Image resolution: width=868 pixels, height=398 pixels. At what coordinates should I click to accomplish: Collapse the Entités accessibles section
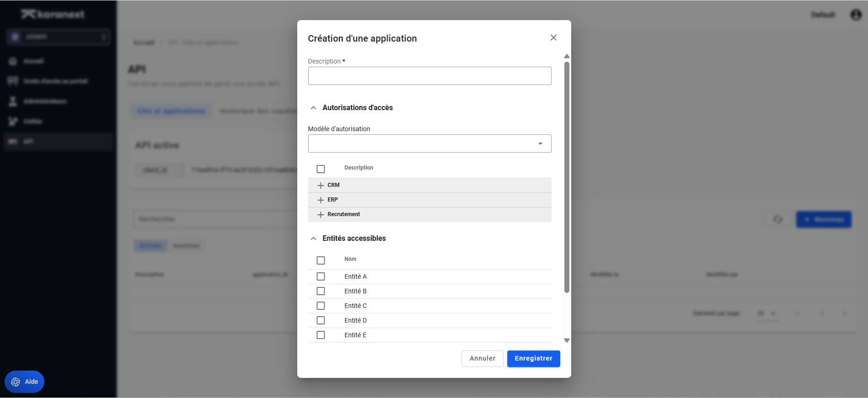tap(313, 239)
